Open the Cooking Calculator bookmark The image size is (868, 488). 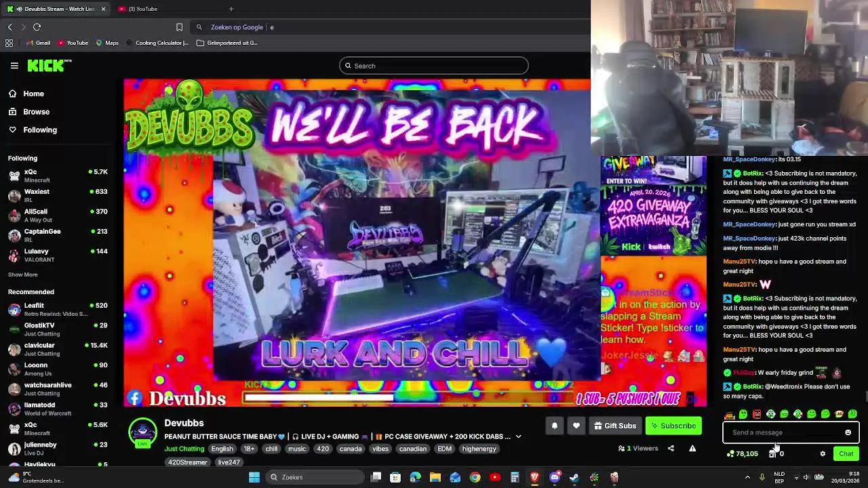(x=157, y=43)
